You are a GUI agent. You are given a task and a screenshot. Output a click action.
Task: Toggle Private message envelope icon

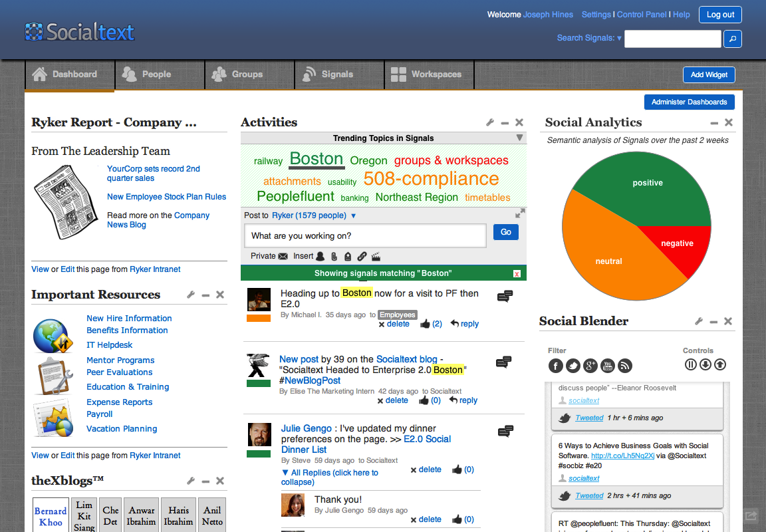point(283,256)
